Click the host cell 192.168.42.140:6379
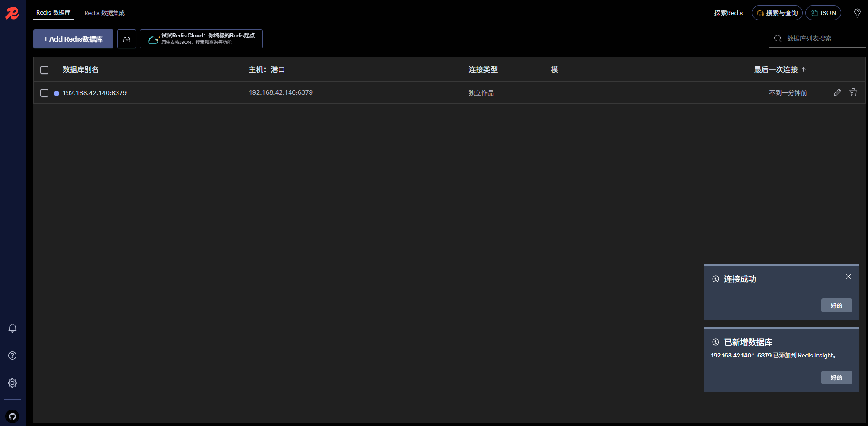 281,92
